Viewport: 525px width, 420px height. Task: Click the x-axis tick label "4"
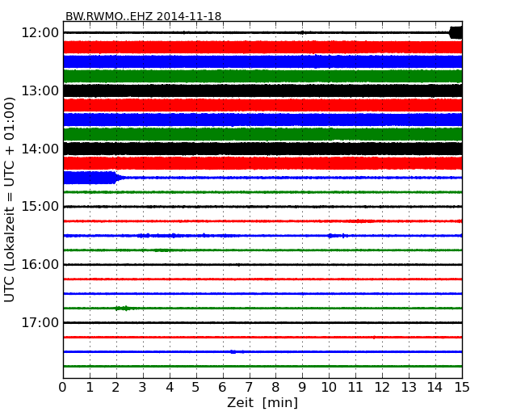click(x=170, y=387)
